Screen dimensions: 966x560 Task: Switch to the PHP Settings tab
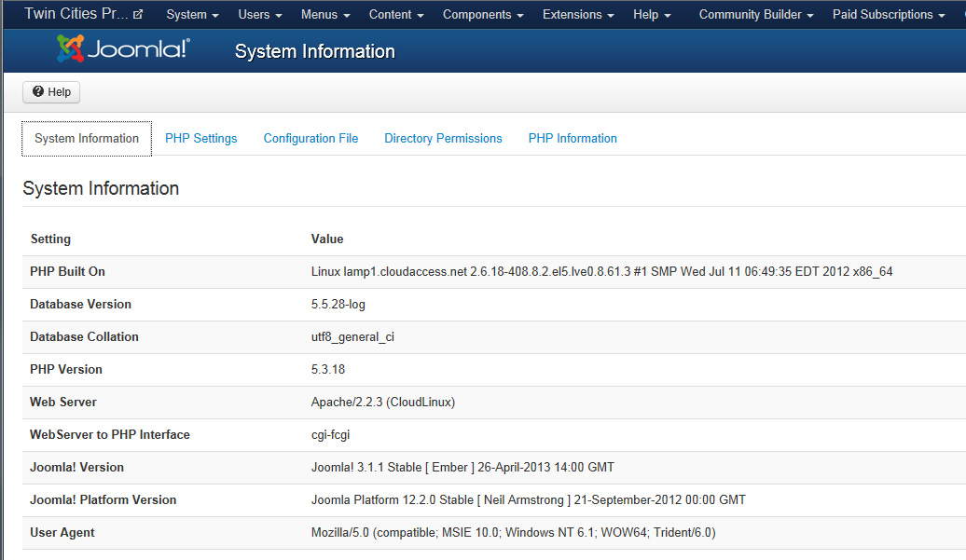(200, 139)
